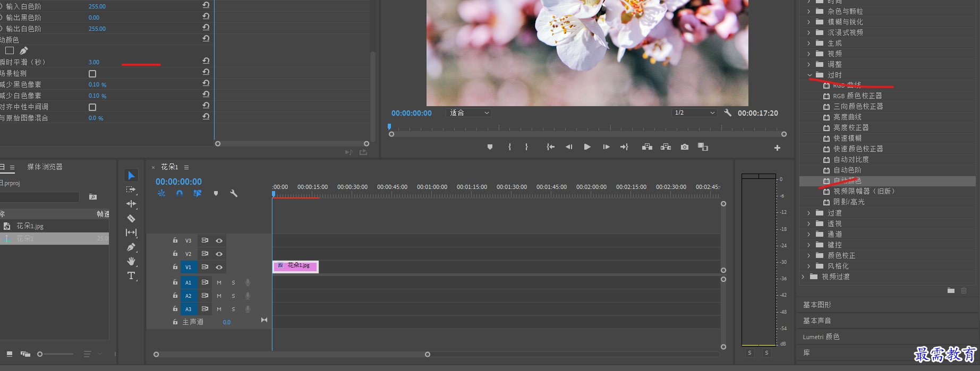The height and width of the screenshot is (371, 980).
Task: Select the 快速颜色校正器 effect
Action: click(858, 149)
